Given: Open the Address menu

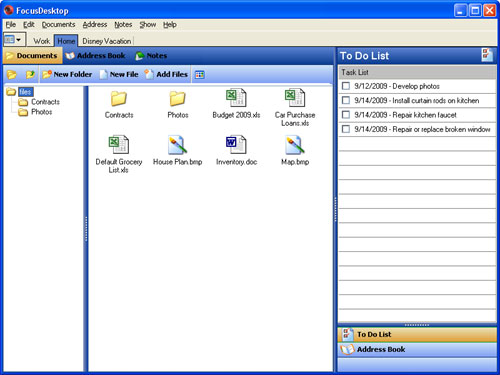Looking at the screenshot, I should pos(95,25).
